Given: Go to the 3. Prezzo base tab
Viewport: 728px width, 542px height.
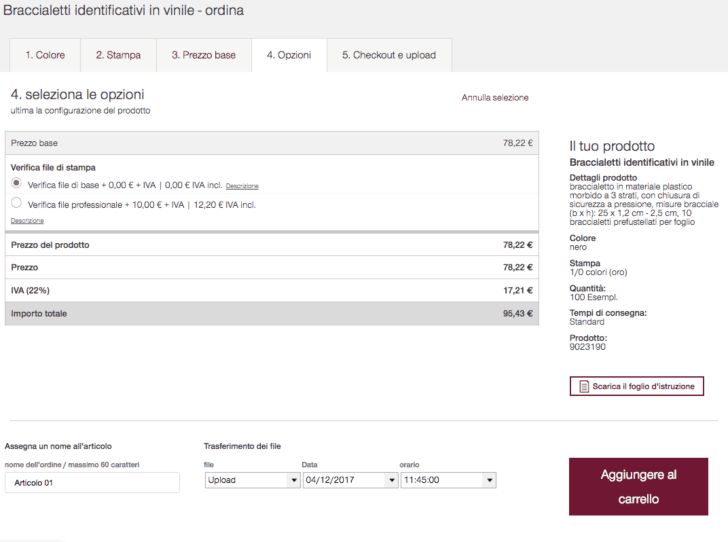Looking at the screenshot, I should pos(204,55).
